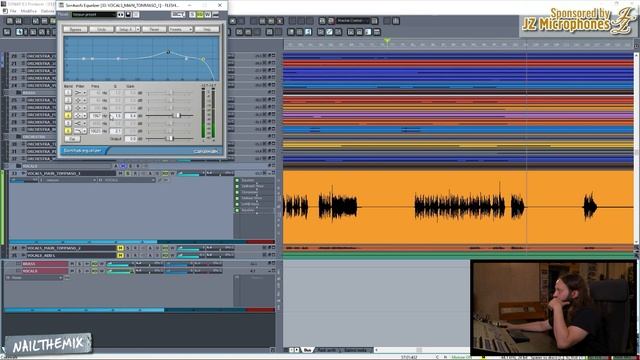Screen dimensions: 640x360
Task: Click the Bypass button in the equalizer
Action: click(76, 29)
